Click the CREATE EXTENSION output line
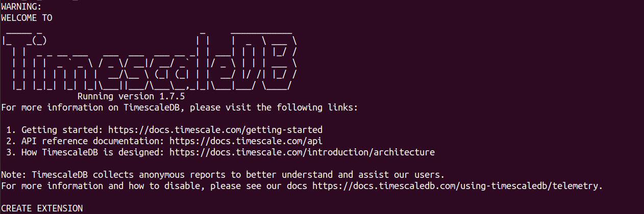This screenshot has width=644, height=214. coord(42,208)
